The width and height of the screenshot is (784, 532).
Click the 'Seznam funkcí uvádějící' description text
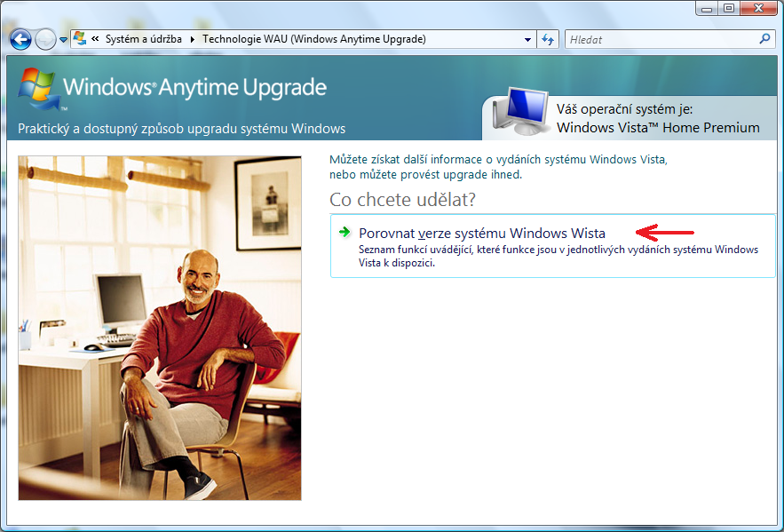[558, 256]
